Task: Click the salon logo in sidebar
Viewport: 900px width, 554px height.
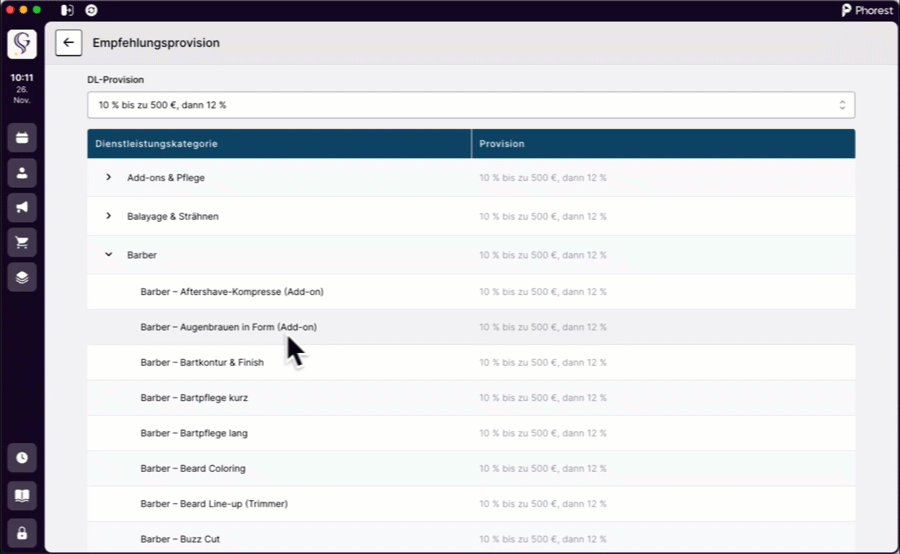Action: click(22, 44)
